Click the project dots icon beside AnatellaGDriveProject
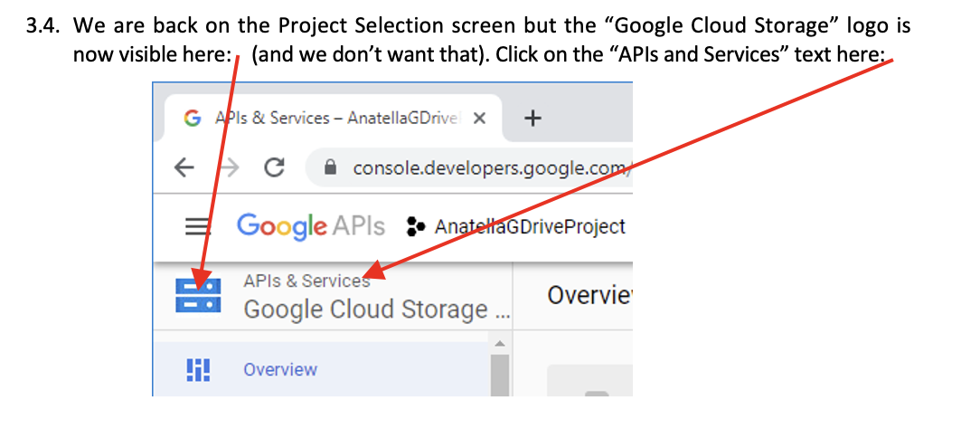Screen dimensions: 980x429 [415, 226]
